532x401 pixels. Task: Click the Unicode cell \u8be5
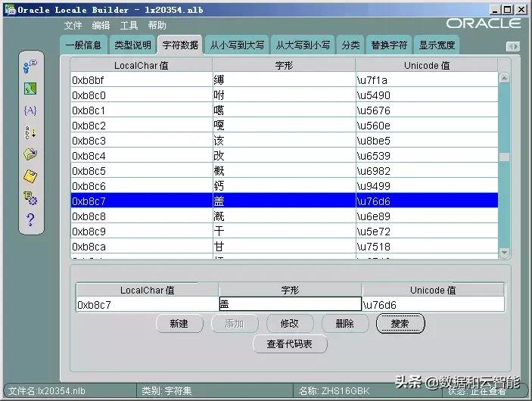coord(427,141)
